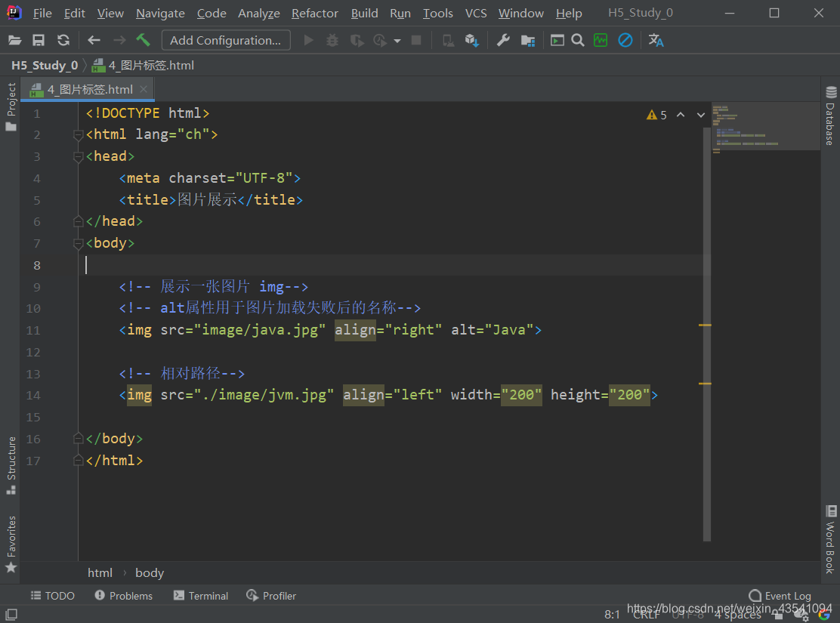The width and height of the screenshot is (840, 623).
Task: Save all with the floppy disk icon
Action: [39, 40]
